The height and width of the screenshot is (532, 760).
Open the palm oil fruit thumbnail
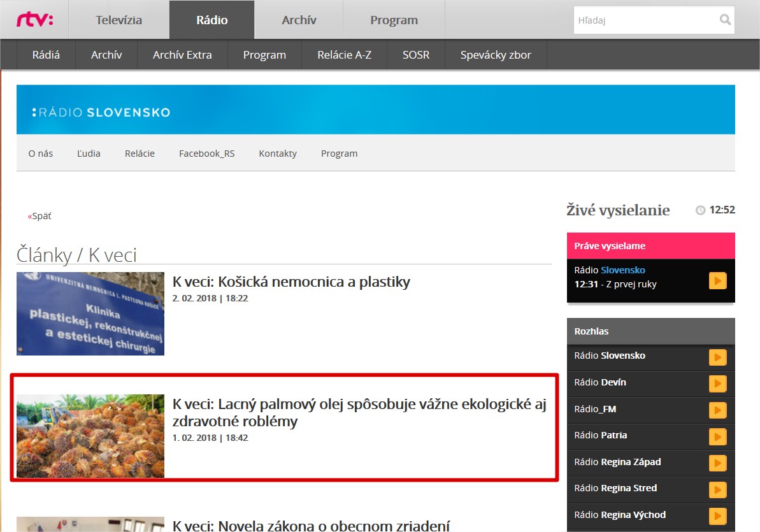(90, 436)
